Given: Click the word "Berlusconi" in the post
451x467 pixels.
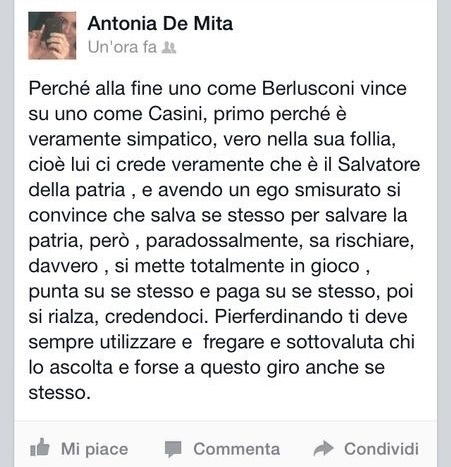Looking at the screenshot, I should coord(308,89).
